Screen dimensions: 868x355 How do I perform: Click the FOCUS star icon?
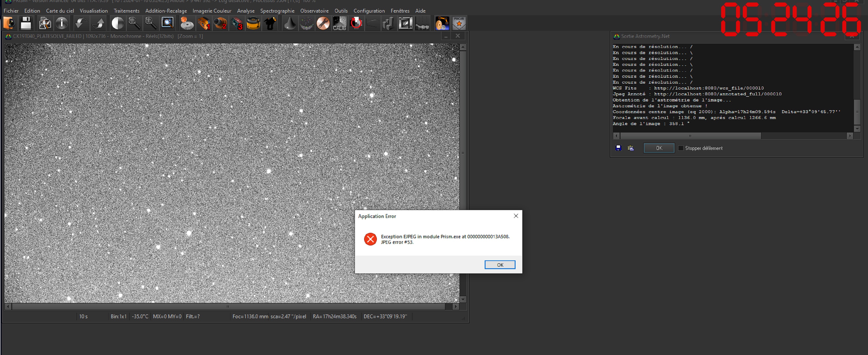coord(459,23)
